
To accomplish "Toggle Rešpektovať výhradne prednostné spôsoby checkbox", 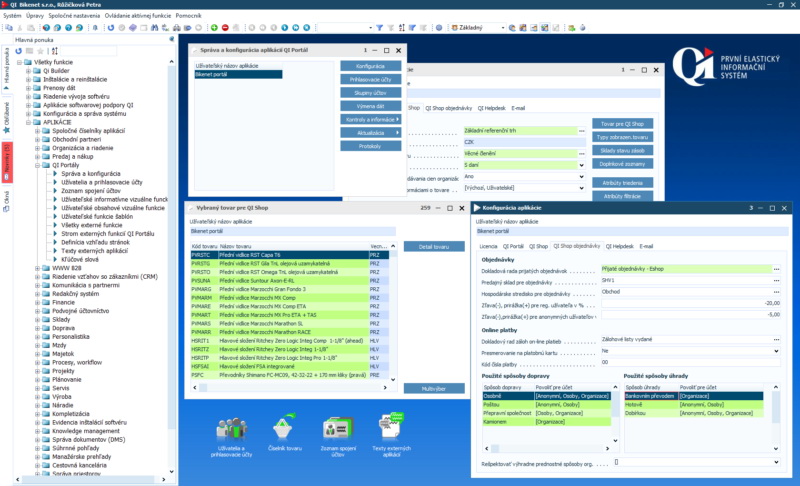I will click(616, 462).
